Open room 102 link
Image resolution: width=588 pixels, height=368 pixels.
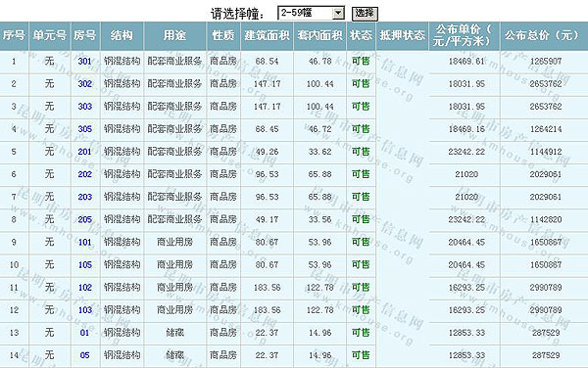point(84,287)
